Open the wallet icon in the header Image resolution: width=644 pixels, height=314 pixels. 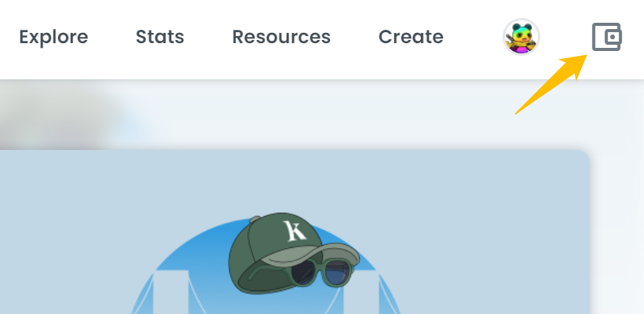tap(606, 37)
